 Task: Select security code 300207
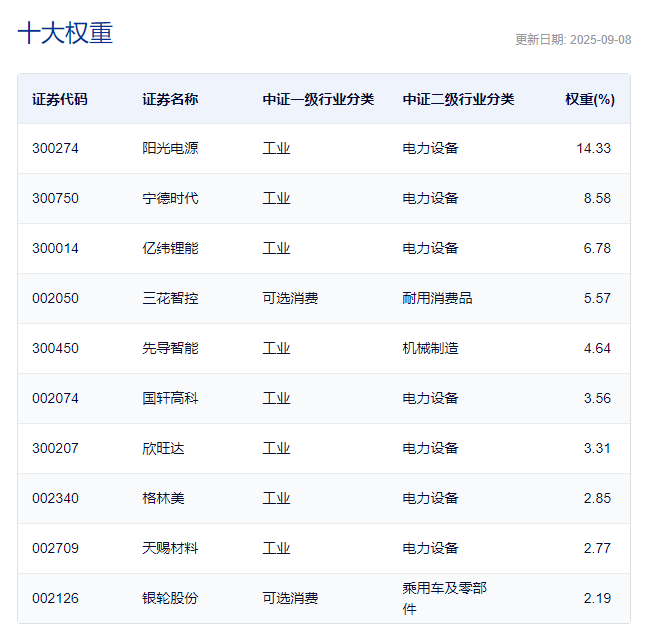point(55,448)
